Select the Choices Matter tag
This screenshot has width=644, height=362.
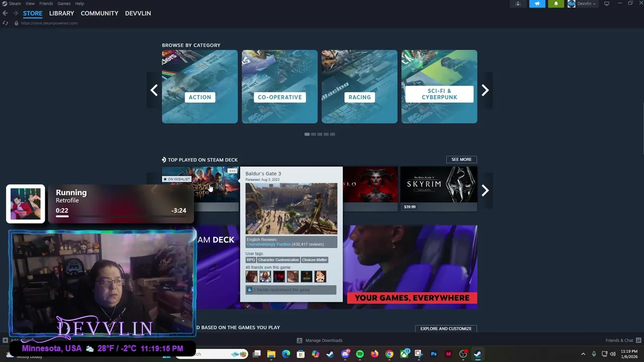tap(314, 260)
